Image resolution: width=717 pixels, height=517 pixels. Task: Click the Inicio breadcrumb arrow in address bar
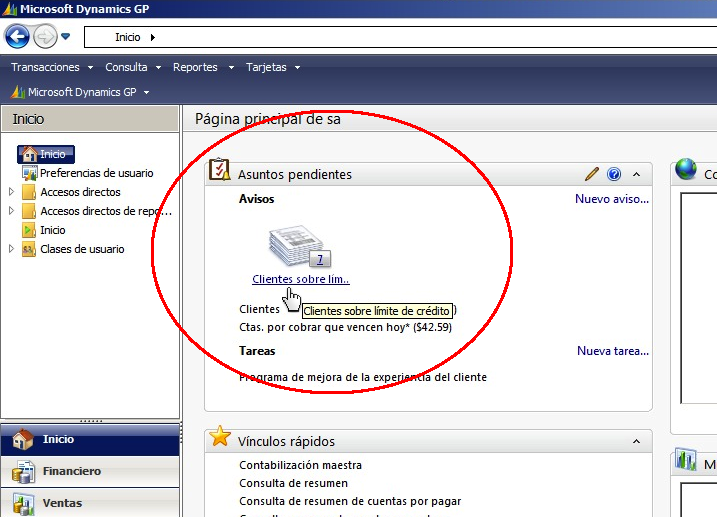(152, 37)
